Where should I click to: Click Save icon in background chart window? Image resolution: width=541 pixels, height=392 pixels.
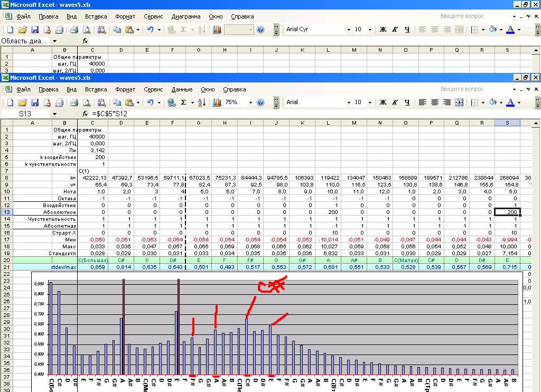35,30
